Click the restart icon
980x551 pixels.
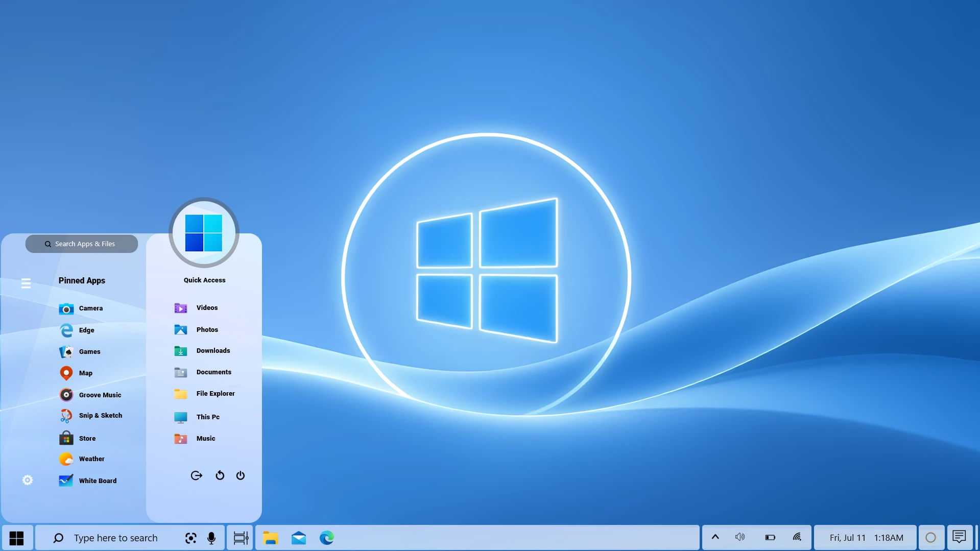click(x=220, y=475)
